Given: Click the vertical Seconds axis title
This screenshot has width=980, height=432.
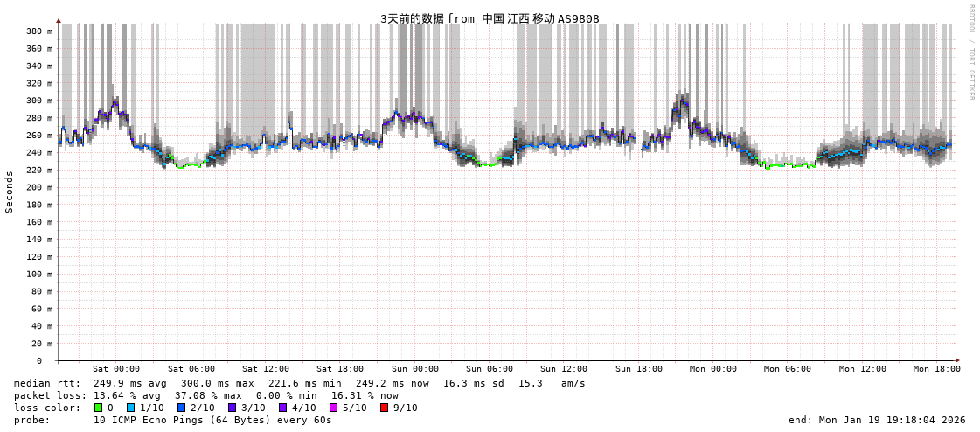Looking at the screenshot, I should click(x=10, y=192).
